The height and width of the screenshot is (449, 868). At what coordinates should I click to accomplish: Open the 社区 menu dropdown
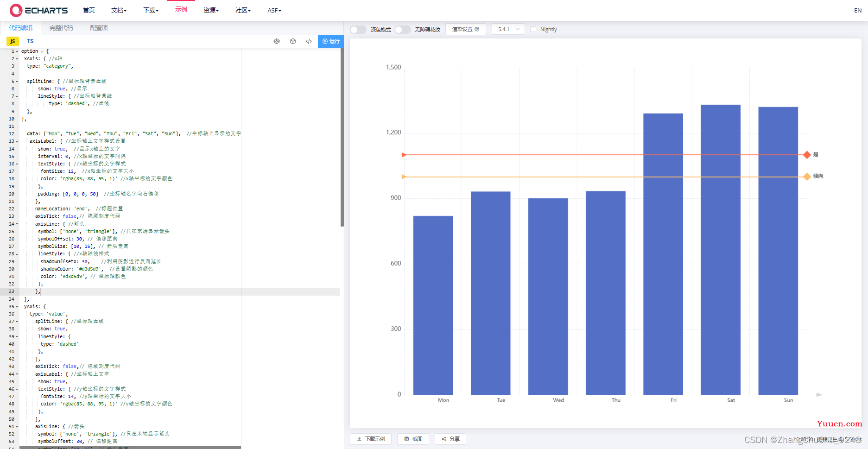point(243,10)
